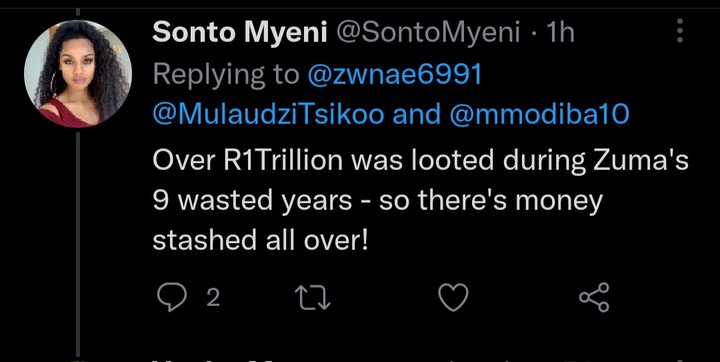Retweet this post using the arrows icon

[x=313, y=298]
